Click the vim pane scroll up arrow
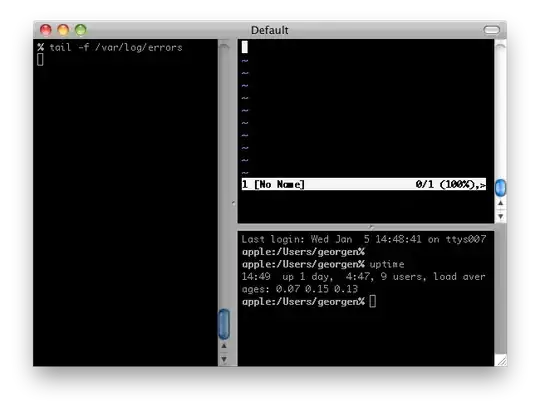Image resolution: width=540 pixels, height=412 pixels. point(500,203)
